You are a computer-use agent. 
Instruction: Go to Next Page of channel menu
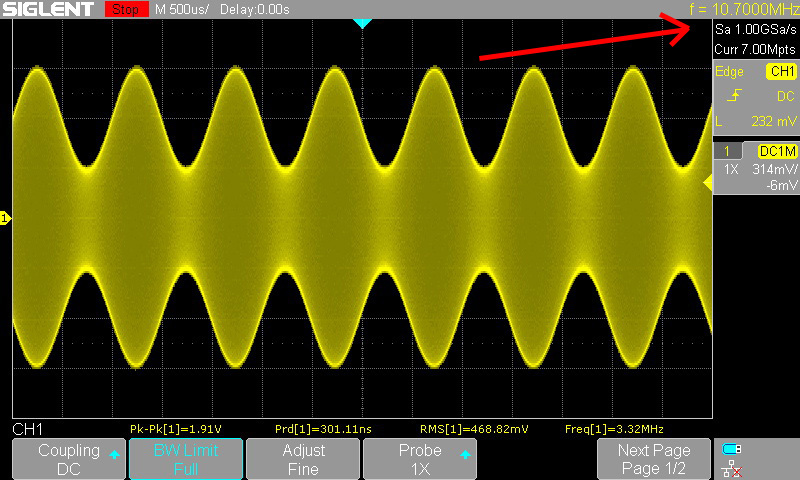(x=654, y=459)
